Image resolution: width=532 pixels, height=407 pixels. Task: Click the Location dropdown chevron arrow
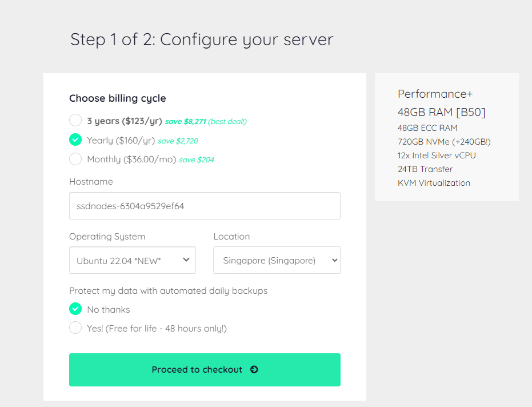[x=334, y=260]
